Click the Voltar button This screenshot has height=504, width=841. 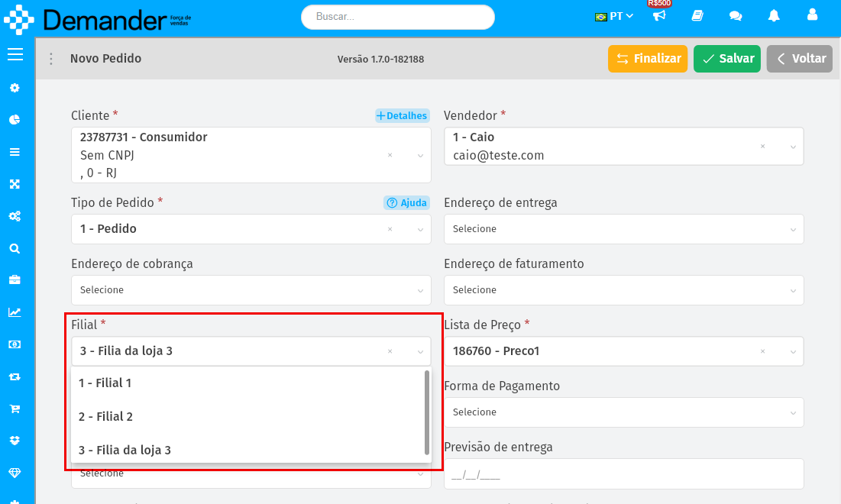pos(799,59)
